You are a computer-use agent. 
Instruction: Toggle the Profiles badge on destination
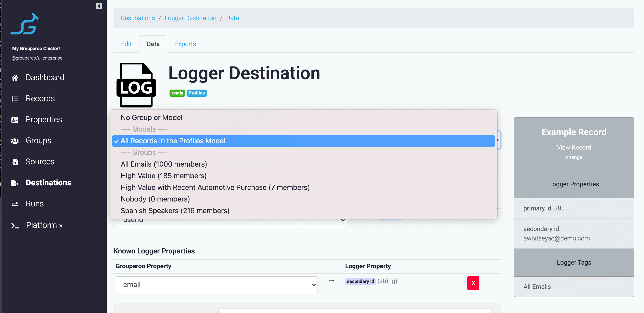[196, 93]
